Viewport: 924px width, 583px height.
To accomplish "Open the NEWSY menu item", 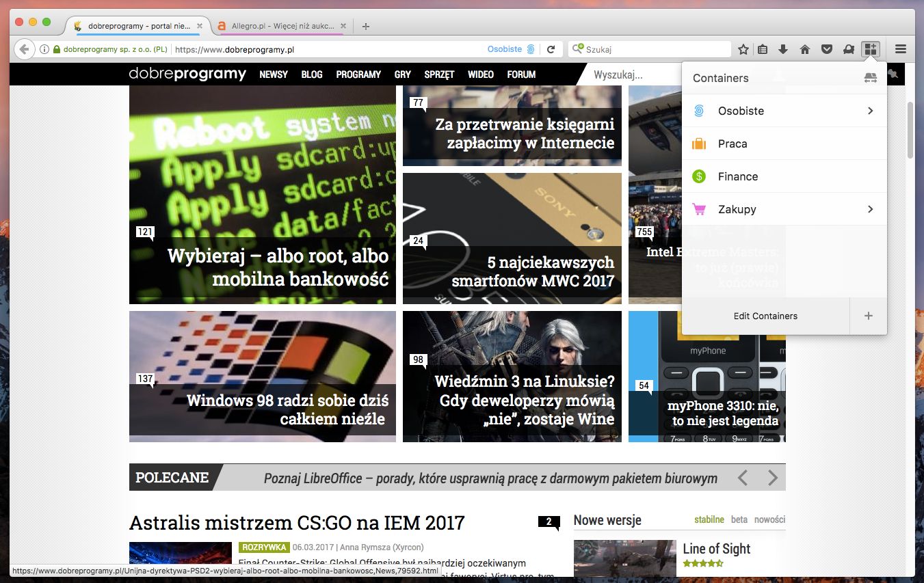I will coord(274,74).
